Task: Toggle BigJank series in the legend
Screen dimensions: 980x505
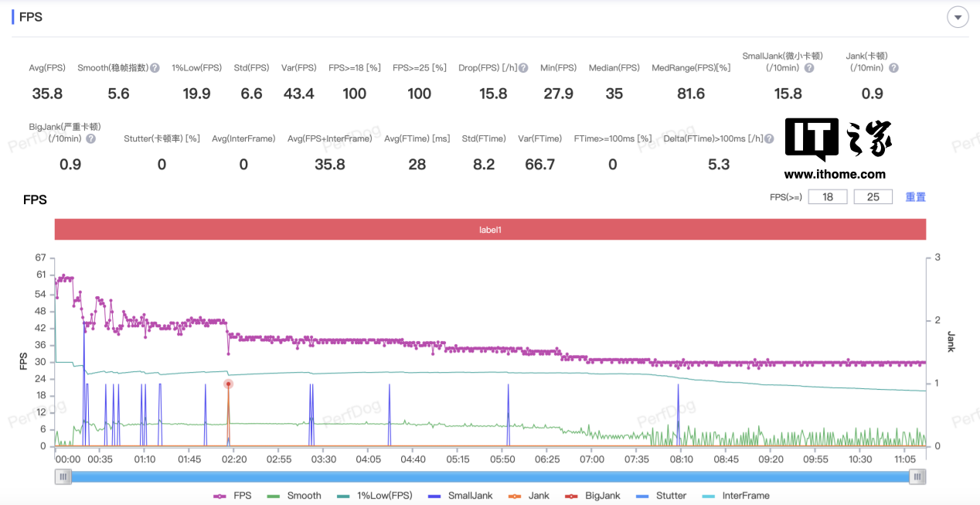Action: point(593,496)
